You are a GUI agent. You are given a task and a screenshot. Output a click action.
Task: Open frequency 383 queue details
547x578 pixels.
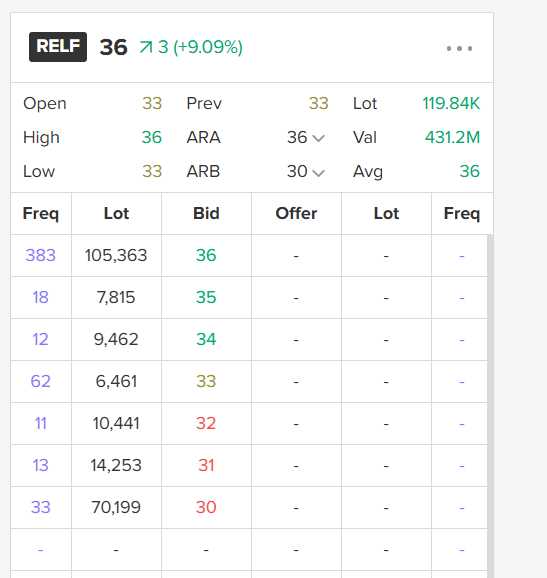tap(41, 255)
